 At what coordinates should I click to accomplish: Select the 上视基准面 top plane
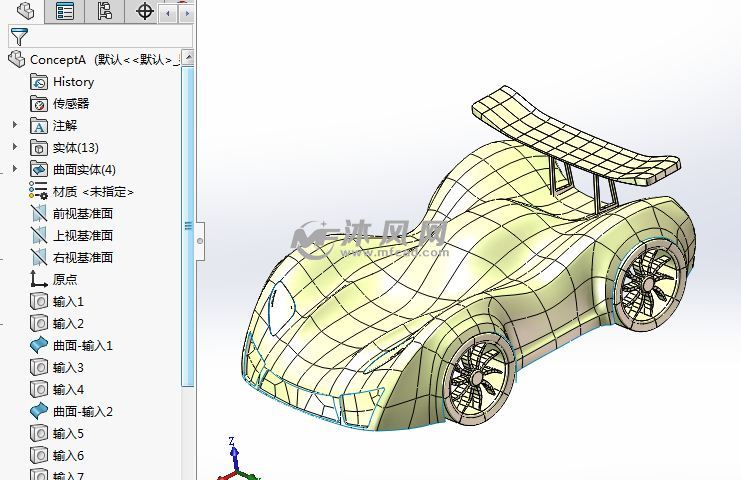point(83,235)
